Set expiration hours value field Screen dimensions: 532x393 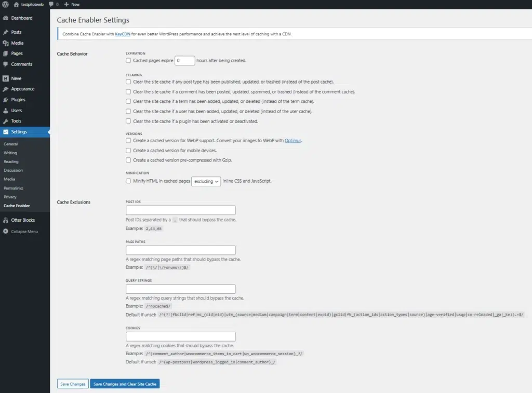[184, 60]
